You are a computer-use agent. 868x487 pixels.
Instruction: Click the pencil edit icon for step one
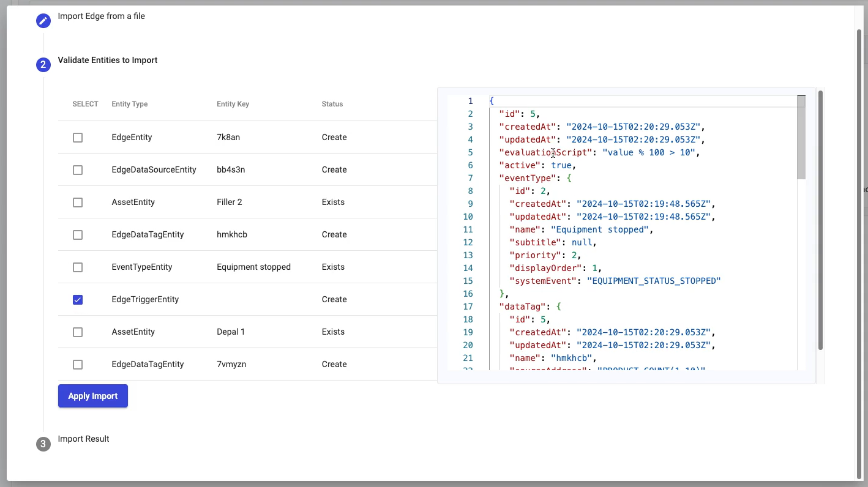click(x=43, y=21)
